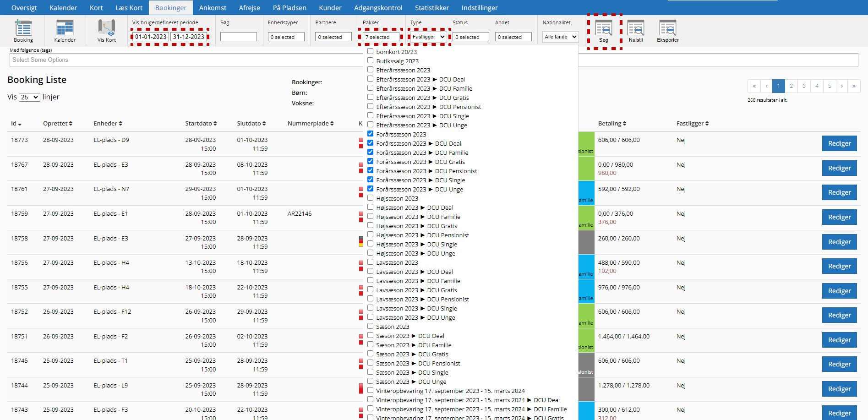
Task: Open the Kalender toolbar icon
Action: [x=65, y=28]
